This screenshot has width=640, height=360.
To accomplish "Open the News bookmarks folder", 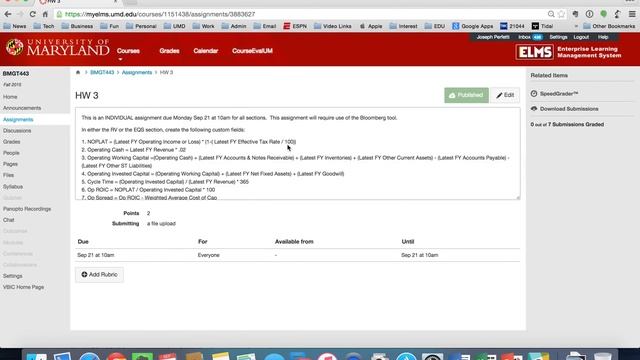I will pos(15,26).
